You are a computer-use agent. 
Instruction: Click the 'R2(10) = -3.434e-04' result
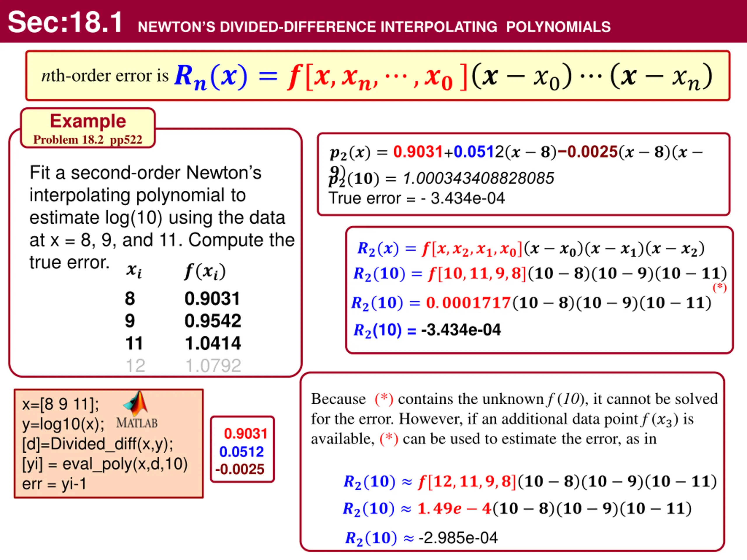pyautogui.click(x=427, y=330)
